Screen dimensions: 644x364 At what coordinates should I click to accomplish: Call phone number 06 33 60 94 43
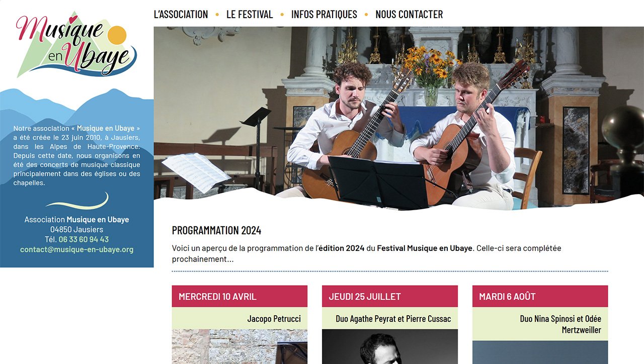(84, 239)
